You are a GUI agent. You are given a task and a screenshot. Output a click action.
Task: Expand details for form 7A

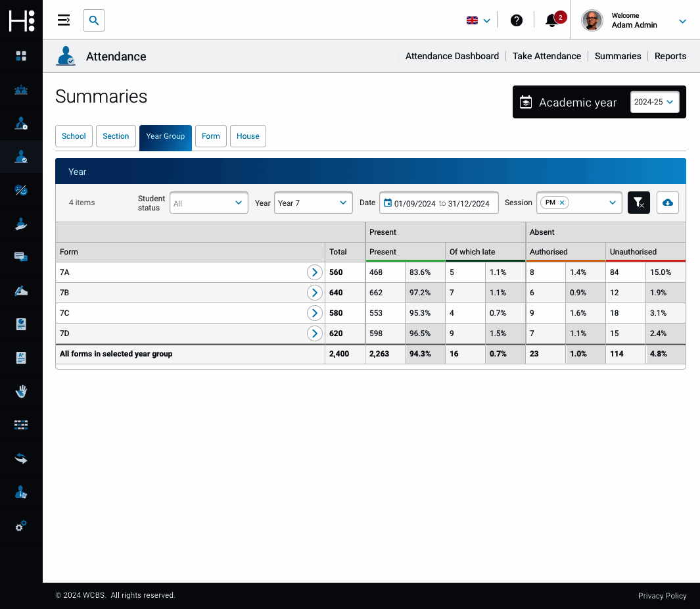tap(314, 272)
